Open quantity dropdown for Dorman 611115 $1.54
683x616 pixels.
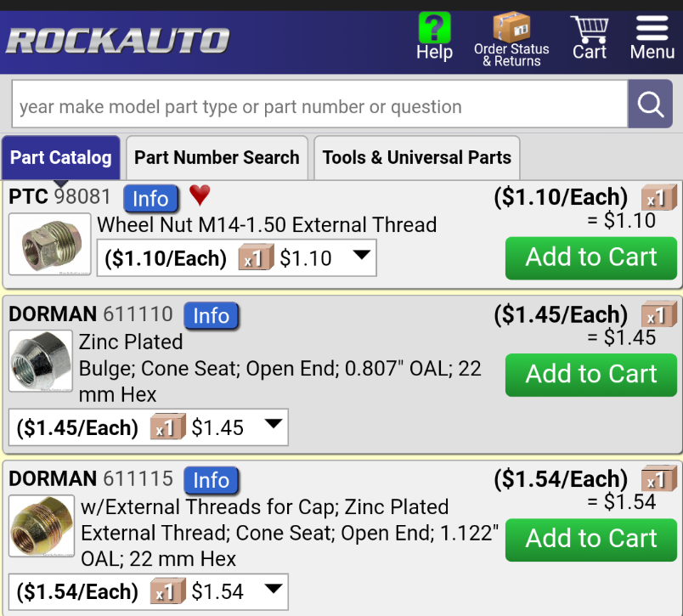pyautogui.click(x=148, y=591)
